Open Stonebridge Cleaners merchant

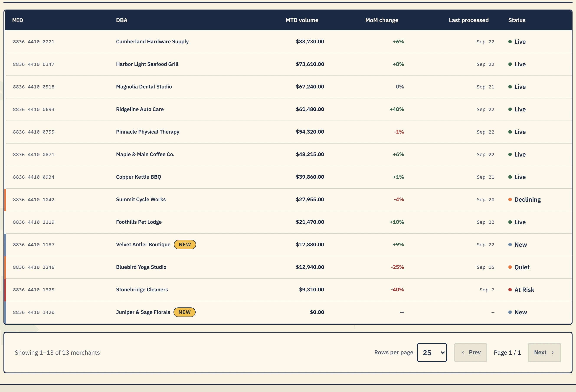tap(142, 290)
